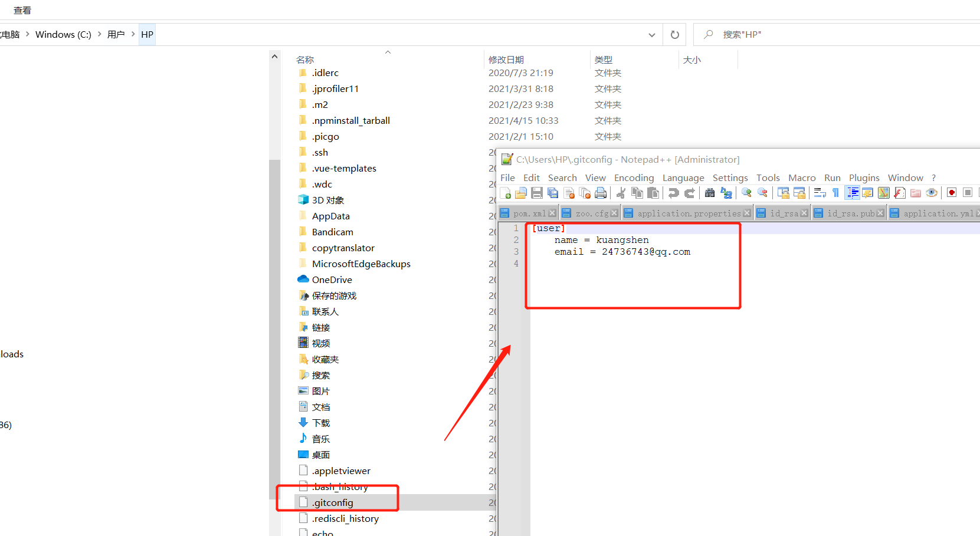The height and width of the screenshot is (536, 980).
Task: Switch to the pom.xml tab
Action: click(x=529, y=213)
